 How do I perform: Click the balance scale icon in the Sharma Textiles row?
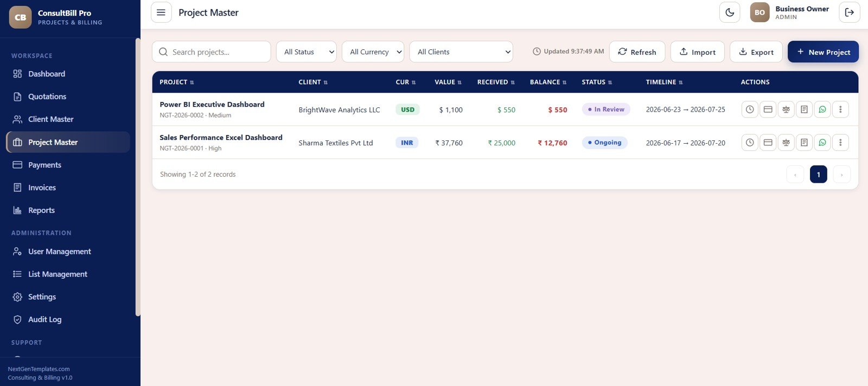[786, 143]
